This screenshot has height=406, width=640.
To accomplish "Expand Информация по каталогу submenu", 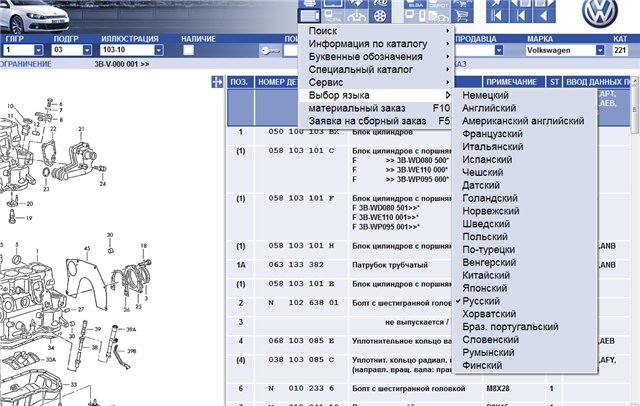I will 376,44.
